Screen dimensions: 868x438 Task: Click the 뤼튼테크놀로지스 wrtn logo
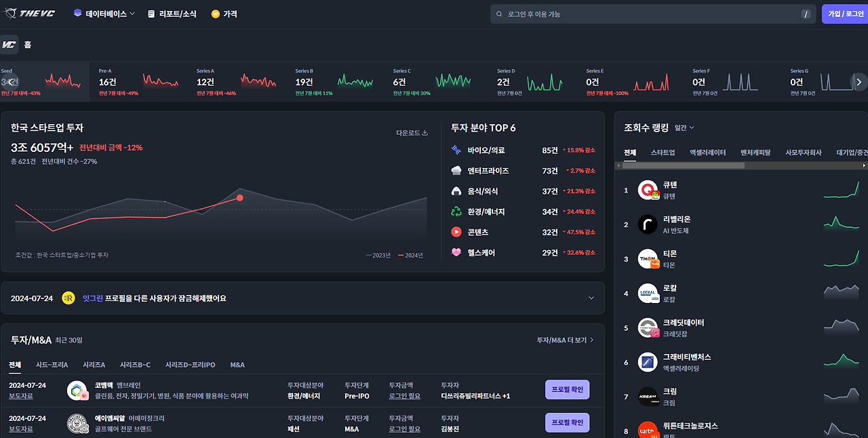[x=648, y=430]
